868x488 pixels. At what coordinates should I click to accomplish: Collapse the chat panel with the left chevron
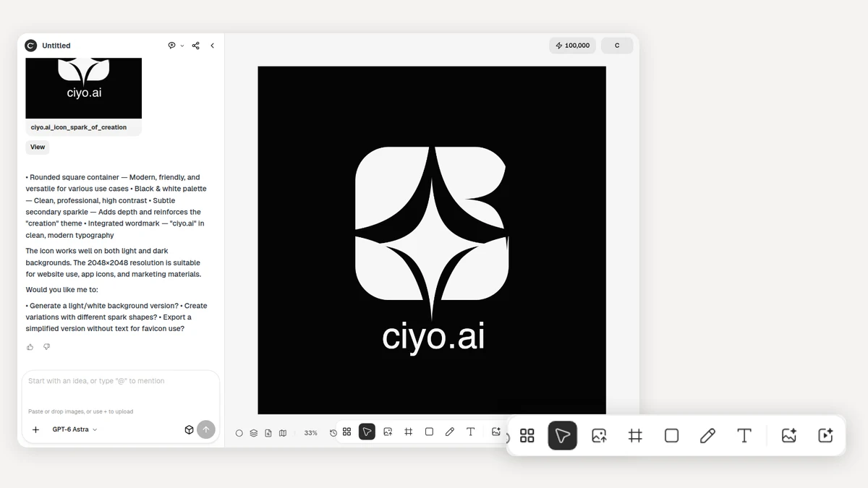(212, 46)
